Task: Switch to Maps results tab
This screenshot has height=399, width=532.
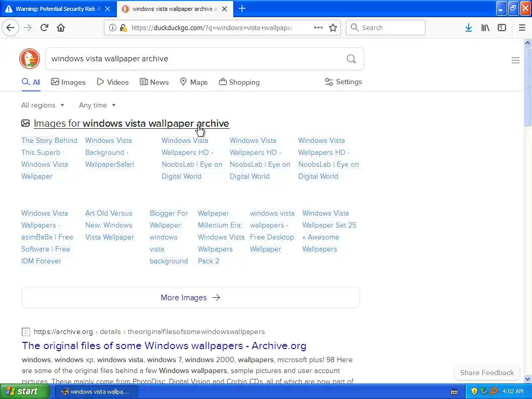Action: tap(194, 82)
